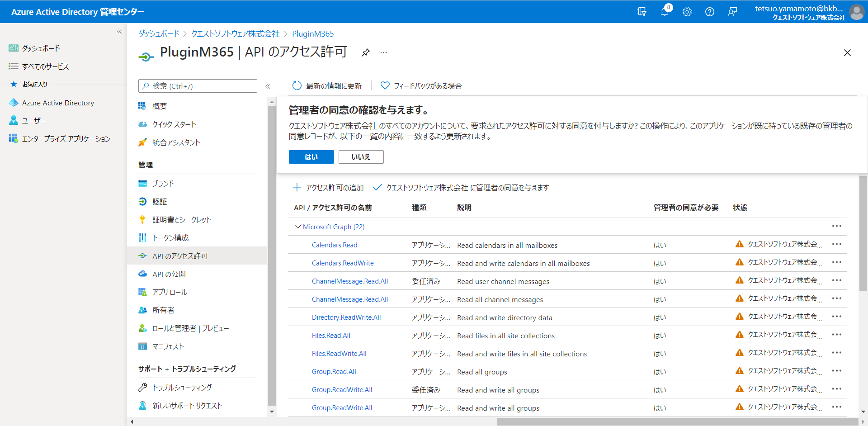Image resolution: width=868 pixels, height=426 pixels.
Task: Click warning icon on Files.Read.All row
Action: coord(740,335)
